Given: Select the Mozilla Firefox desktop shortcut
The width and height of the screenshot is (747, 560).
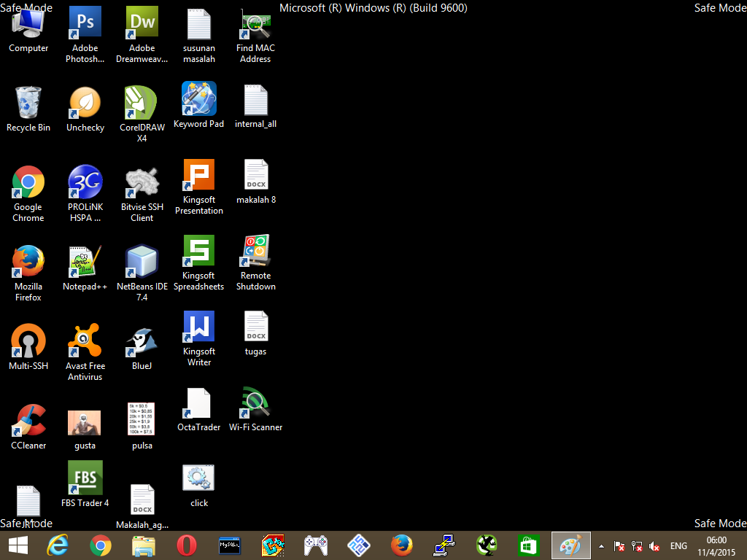Looking at the screenshot, I should (x=28, y=273).
